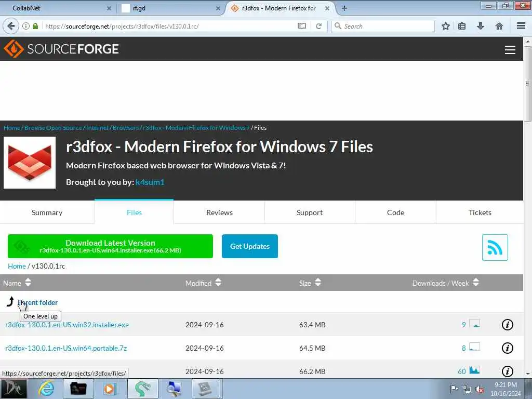
Task: Open the Home link in the top breadcrumb
Action: click(12, 128)
